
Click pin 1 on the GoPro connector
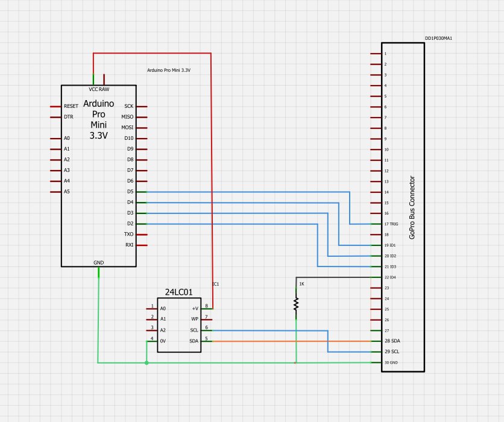click(375, 54)
